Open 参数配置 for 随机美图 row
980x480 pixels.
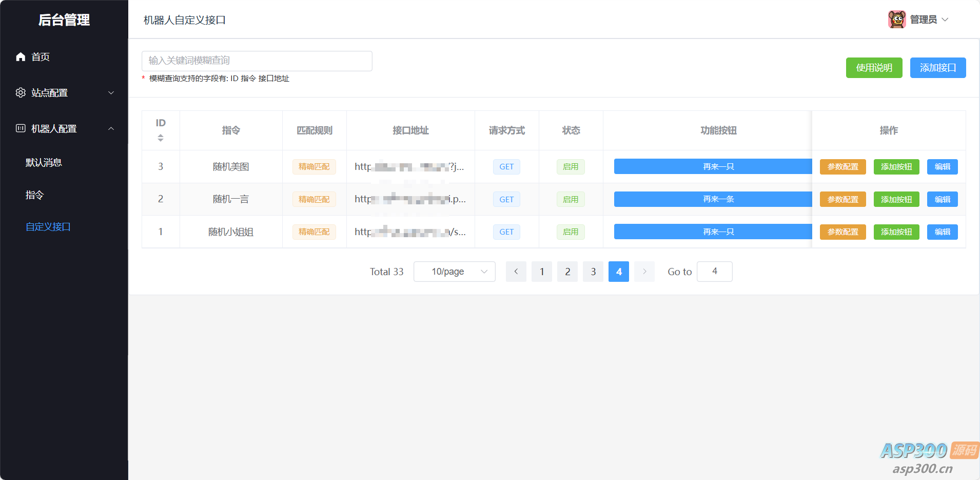[842, 167]
